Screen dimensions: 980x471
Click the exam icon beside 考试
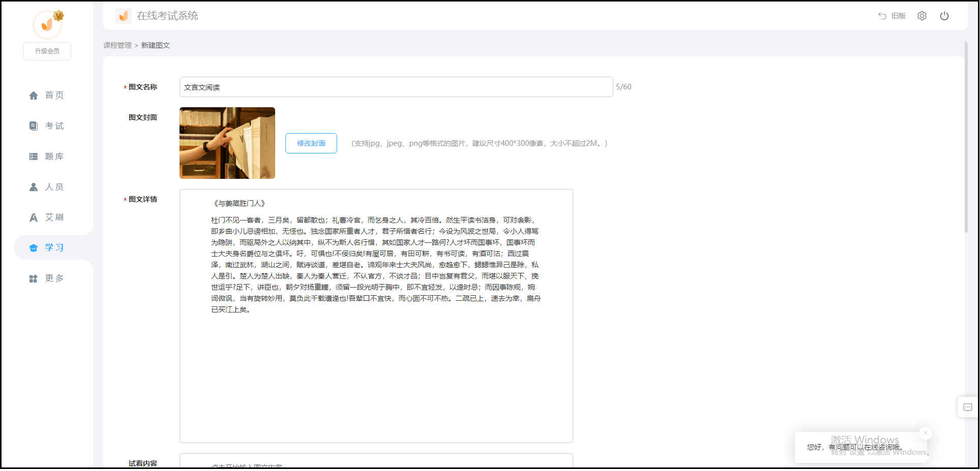pos(34,126)
